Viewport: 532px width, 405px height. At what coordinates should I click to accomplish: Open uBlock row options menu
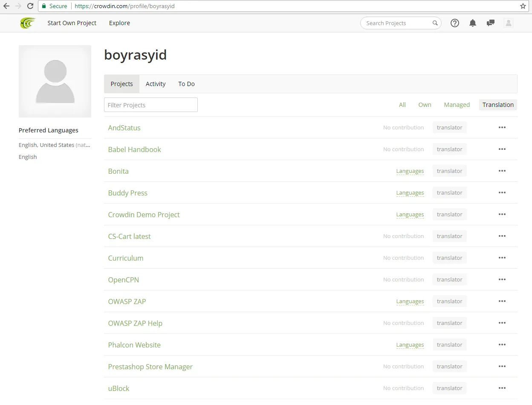coord(502,388)
